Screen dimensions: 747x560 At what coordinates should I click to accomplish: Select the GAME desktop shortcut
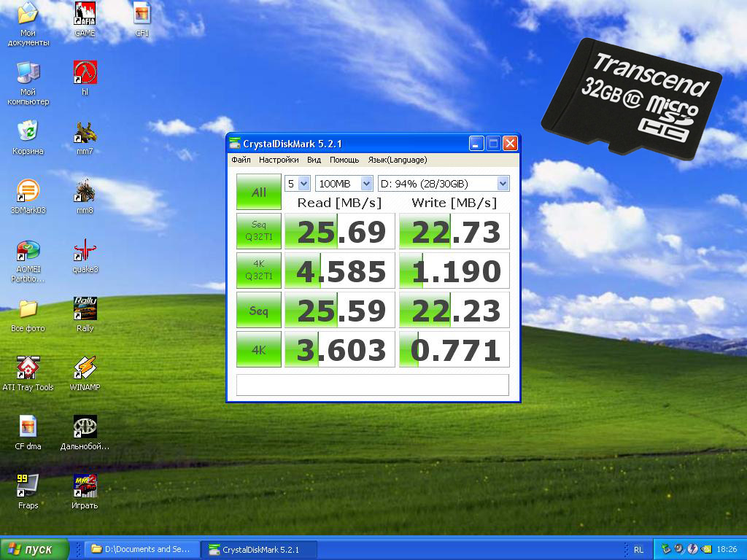tap(85, 19)
